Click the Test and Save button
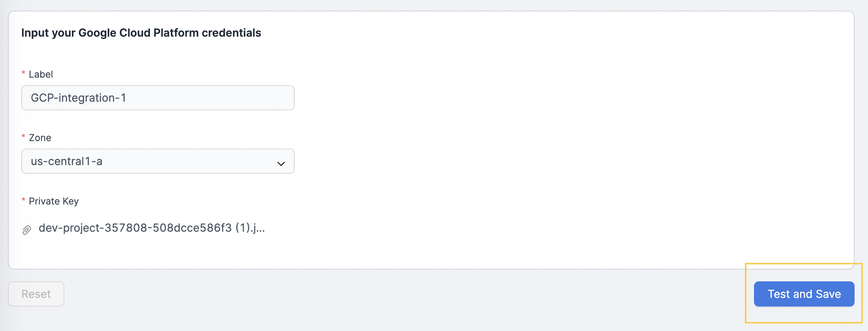868x331 pixels. pyautogui.click(x=804, y=294)
